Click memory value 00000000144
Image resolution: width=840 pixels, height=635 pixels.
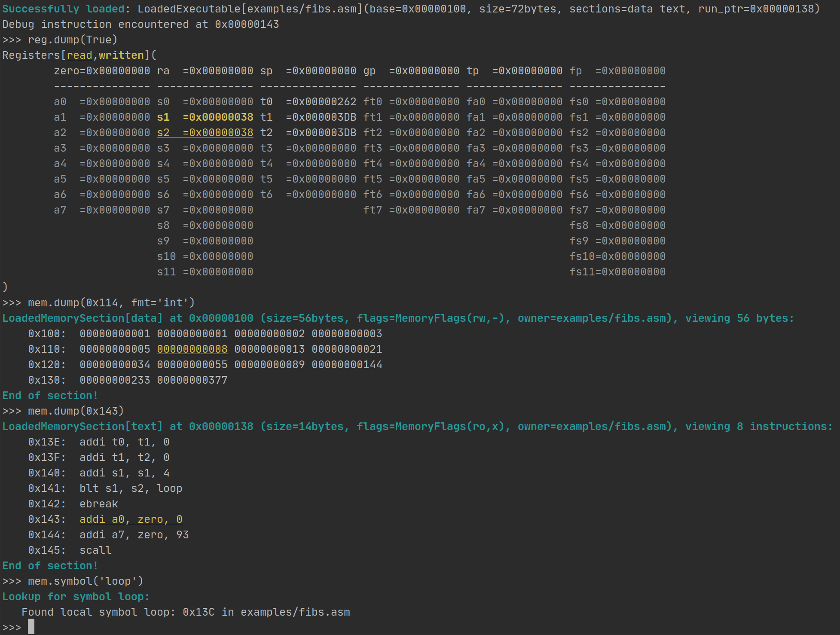[347, 365]
